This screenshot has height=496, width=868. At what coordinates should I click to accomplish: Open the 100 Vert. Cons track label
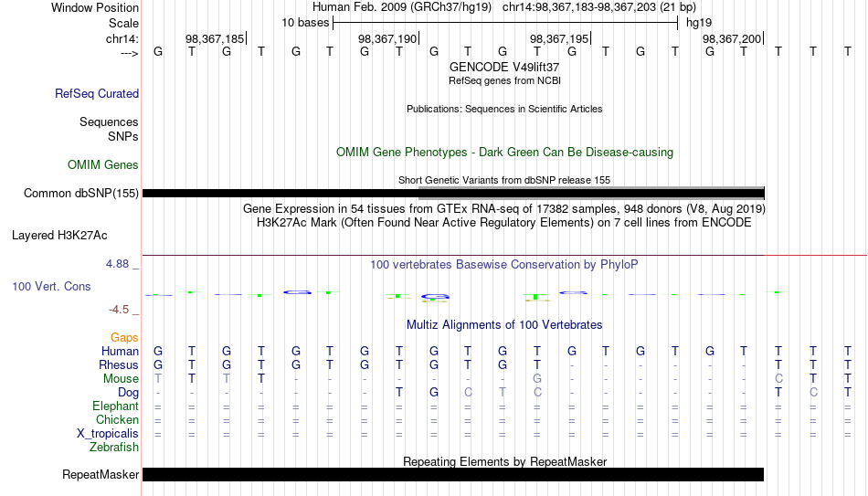51,286
